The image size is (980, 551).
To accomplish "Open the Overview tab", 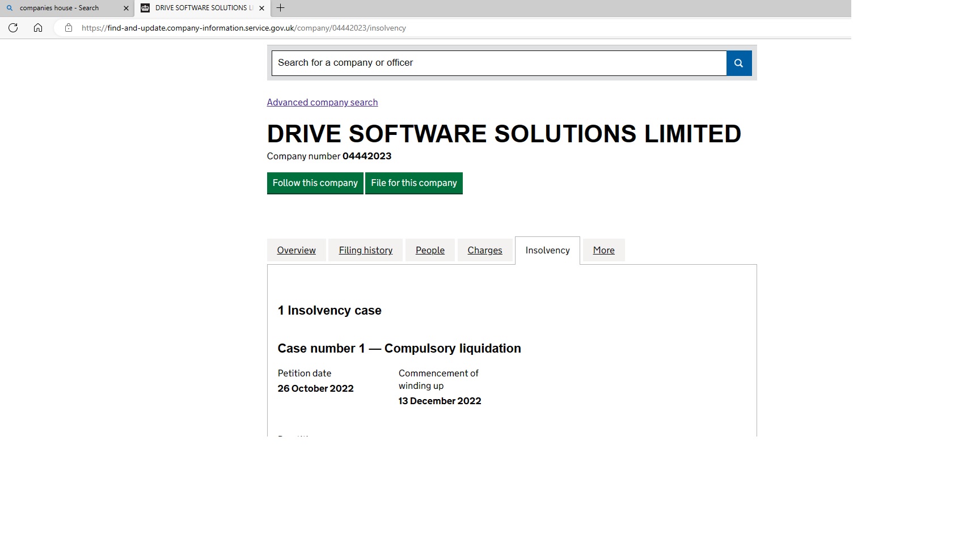I will coord(297,250).
